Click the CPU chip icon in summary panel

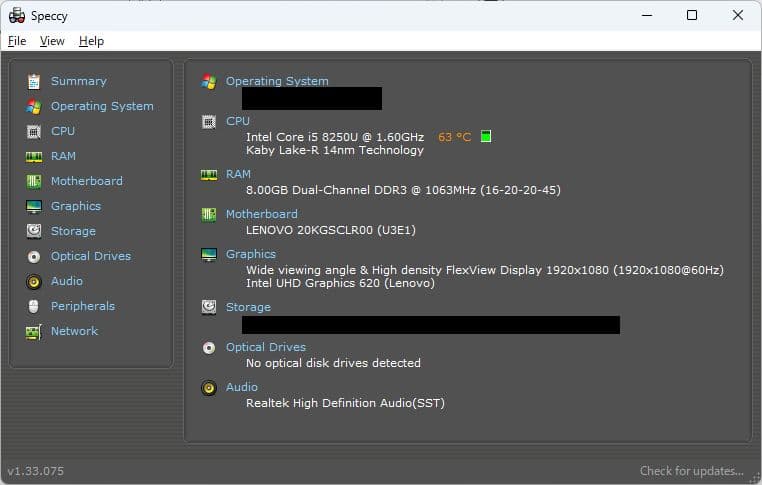point(209,121)
